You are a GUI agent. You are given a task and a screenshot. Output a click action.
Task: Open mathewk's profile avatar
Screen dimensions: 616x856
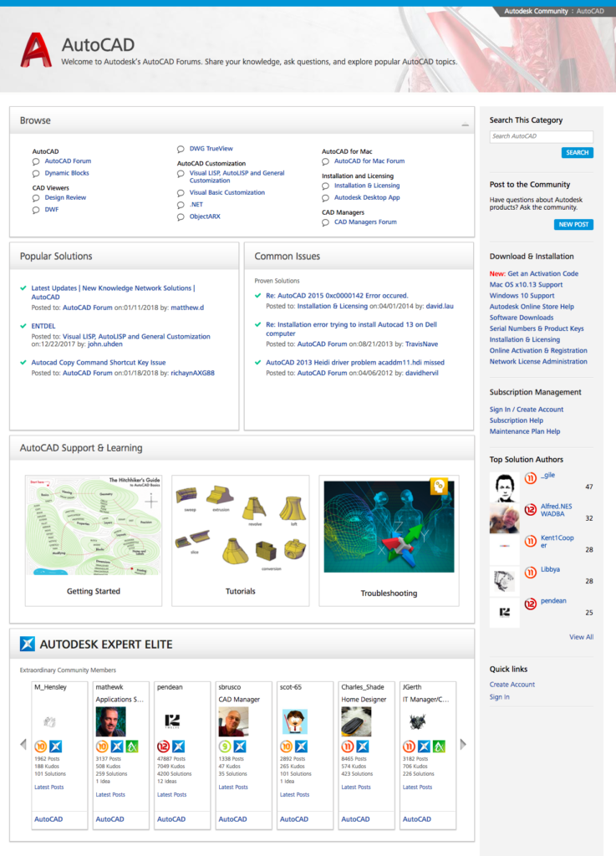pyautogui.click(x=110, y=721)
